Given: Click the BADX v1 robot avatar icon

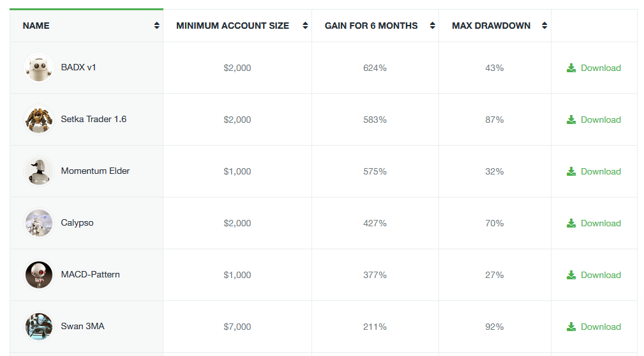Looking at the screenshot, I should click(39, 68).
